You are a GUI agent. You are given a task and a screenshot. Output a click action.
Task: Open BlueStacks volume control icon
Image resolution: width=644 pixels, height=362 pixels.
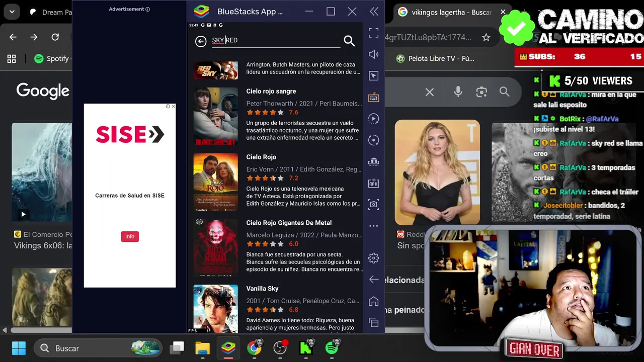coord(373,54)
